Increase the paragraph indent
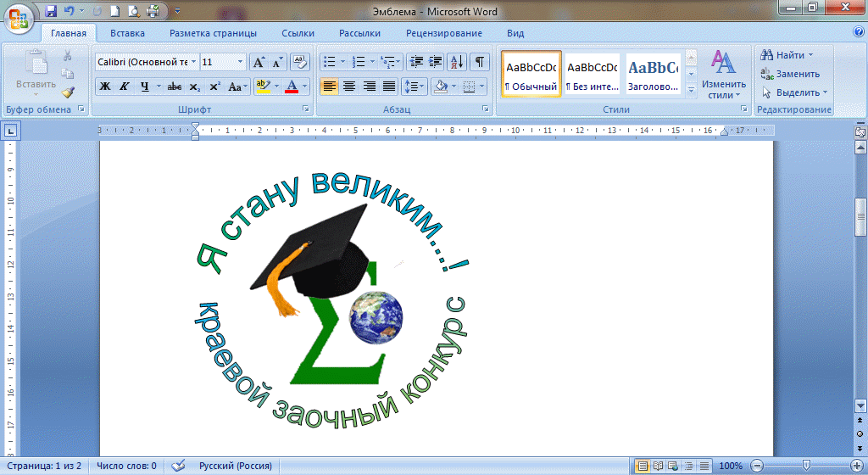 pyautogui.click(x=435, y=62)
